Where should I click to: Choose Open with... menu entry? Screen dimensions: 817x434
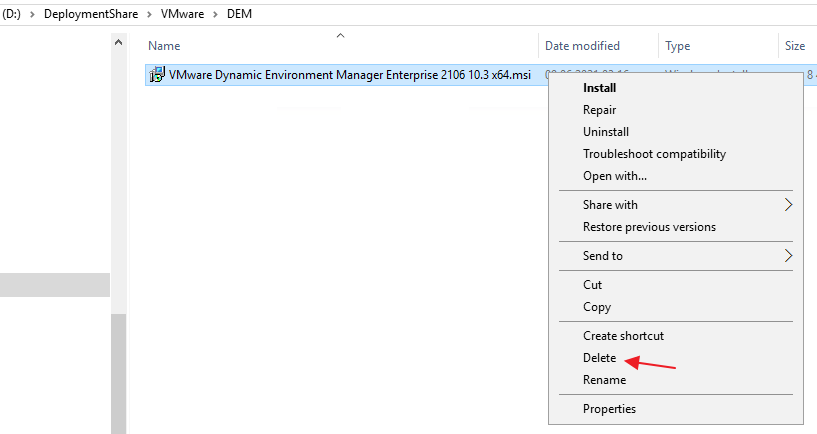point(614,176)
